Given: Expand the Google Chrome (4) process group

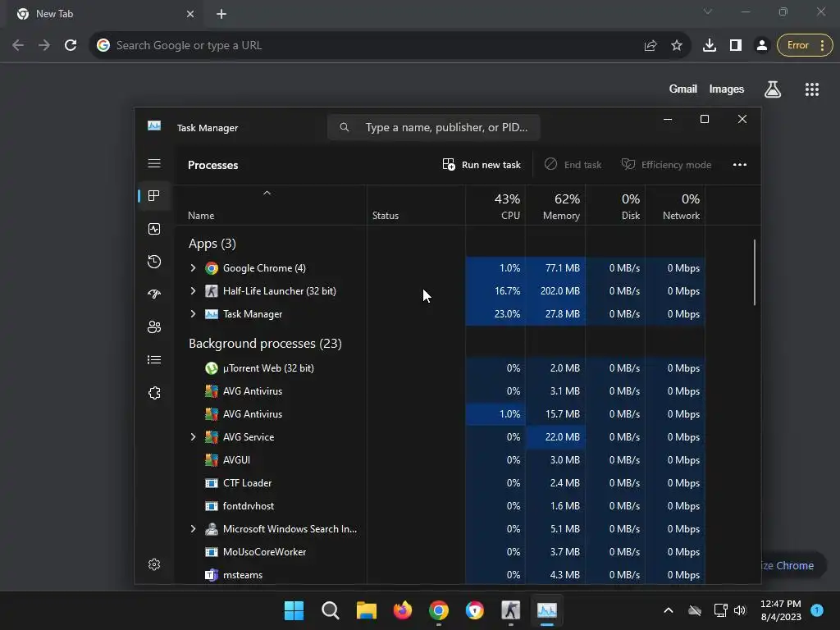Looking at the screenshot, I should tap(193, 268).
